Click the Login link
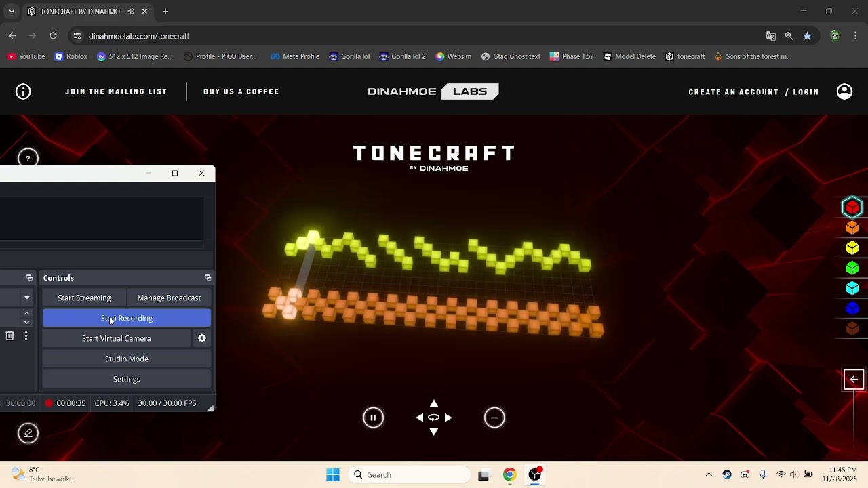This screenshot has width=868, height=488. tap(806, 92)
